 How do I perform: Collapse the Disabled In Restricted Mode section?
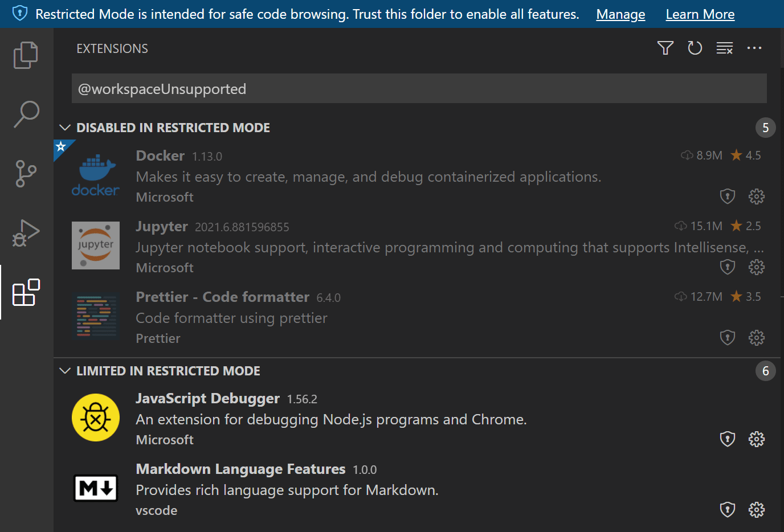point(64,128)
